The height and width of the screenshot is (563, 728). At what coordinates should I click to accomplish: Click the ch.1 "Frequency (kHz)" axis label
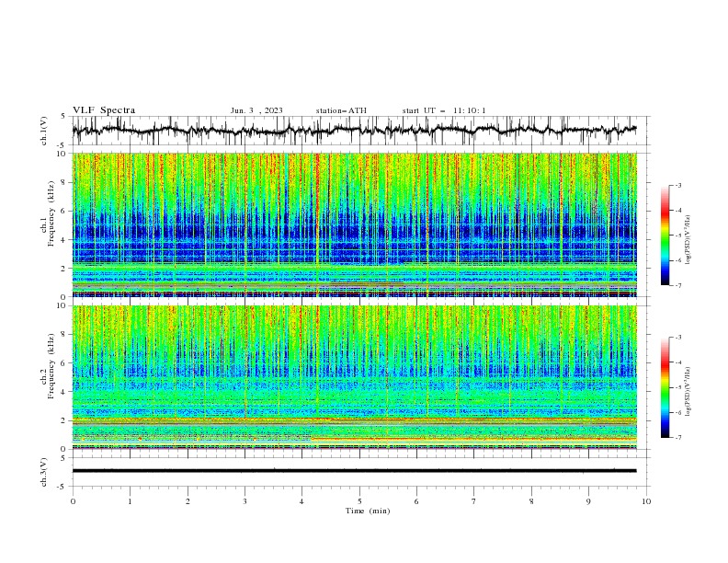(x=51, y=213)
